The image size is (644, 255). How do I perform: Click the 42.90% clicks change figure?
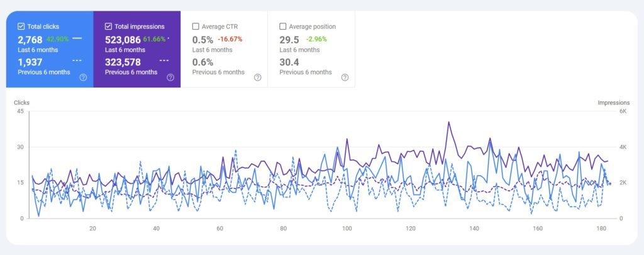coord(57,40)
